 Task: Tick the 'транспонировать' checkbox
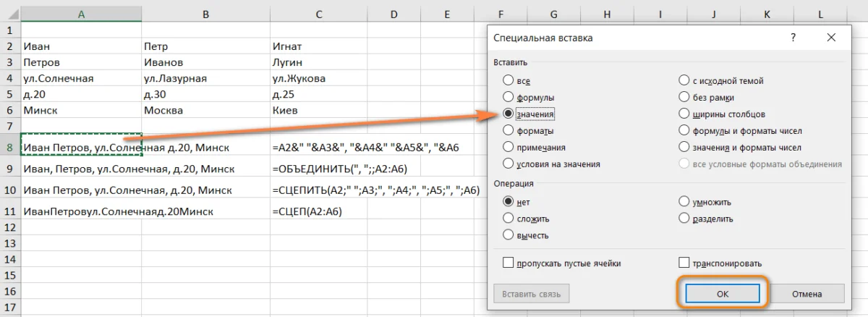pos(684,263)
